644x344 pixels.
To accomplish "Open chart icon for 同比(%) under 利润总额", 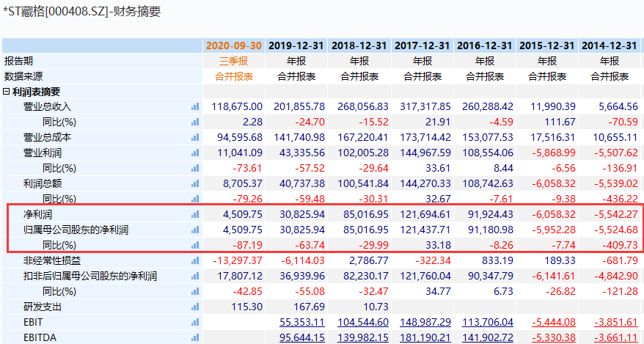I will (195, 199).
